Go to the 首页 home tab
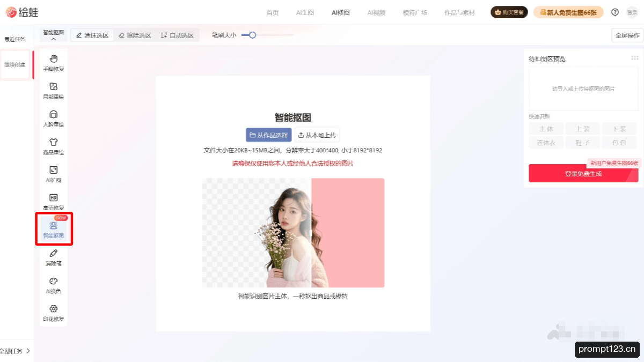644x362 pixels. [273, 12]
